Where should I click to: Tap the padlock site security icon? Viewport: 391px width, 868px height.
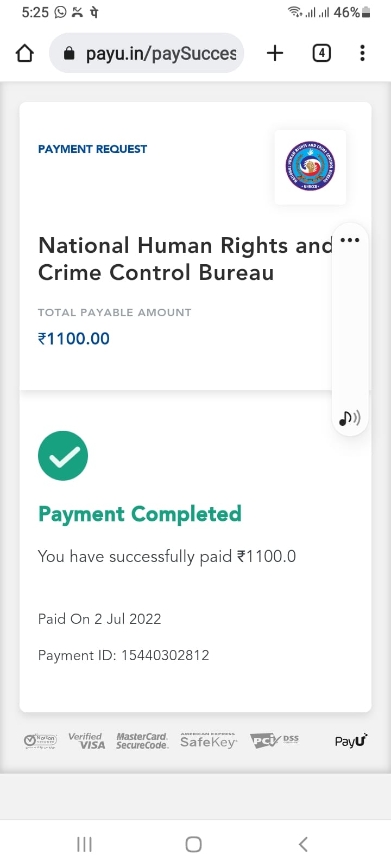click(69, 53)
